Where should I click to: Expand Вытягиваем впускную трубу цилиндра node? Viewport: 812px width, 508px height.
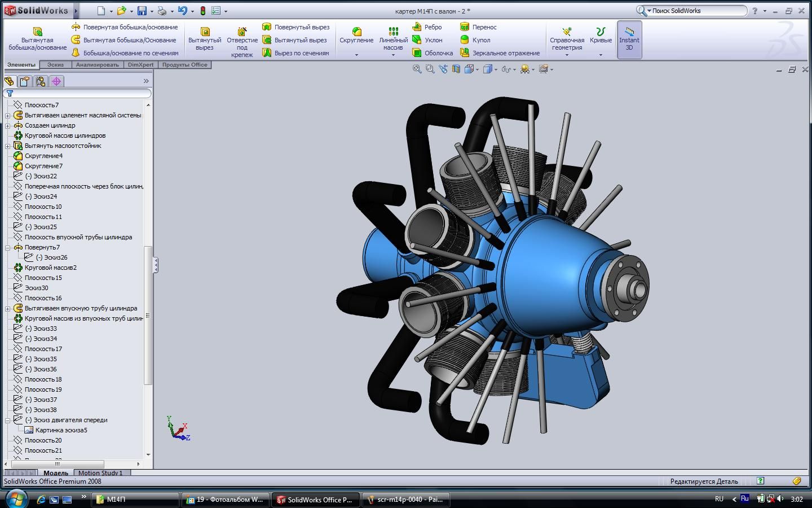point(8,308)
